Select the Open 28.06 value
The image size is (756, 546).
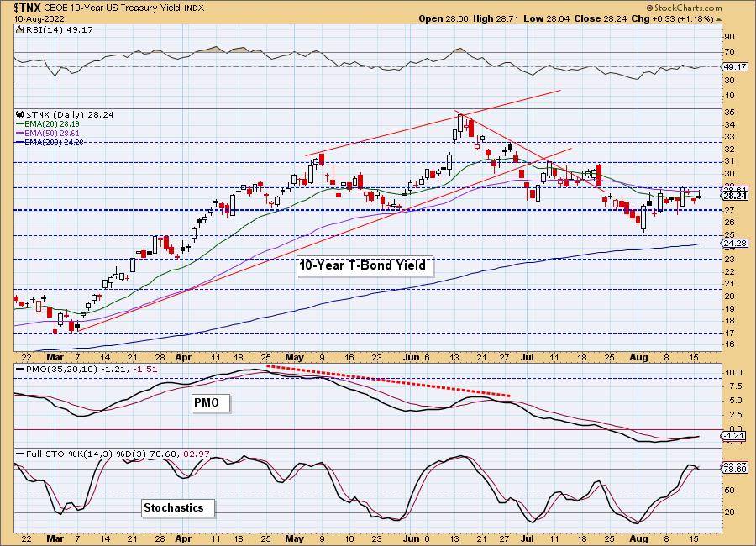coord(443,18)
